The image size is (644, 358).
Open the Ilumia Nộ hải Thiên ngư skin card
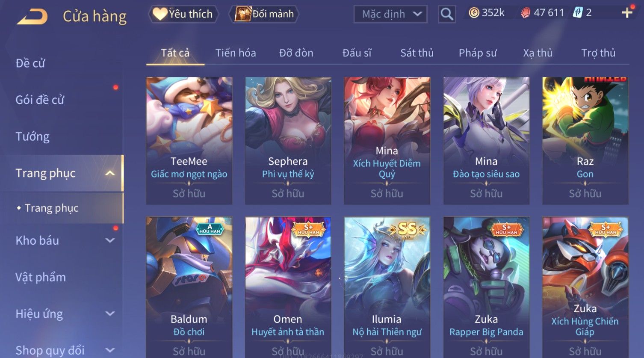[x=387, y=287]
